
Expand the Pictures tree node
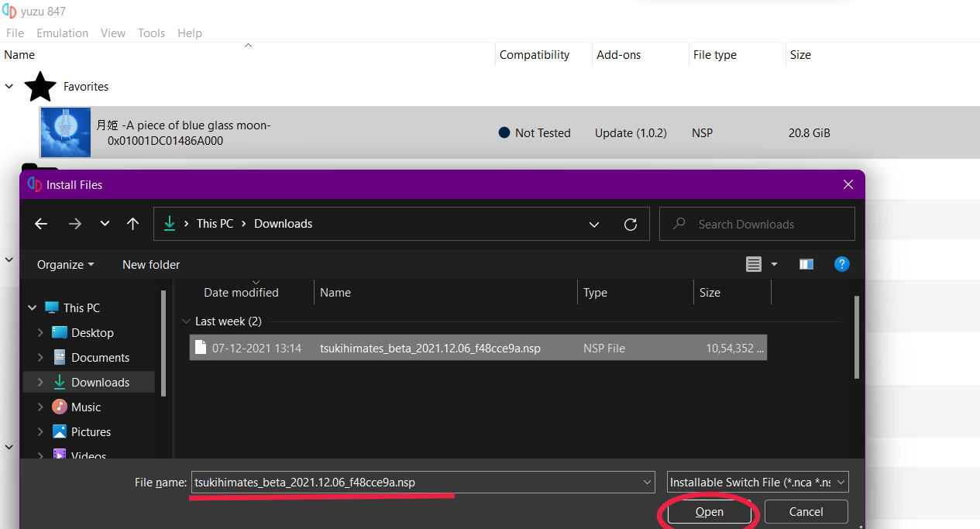40,432
